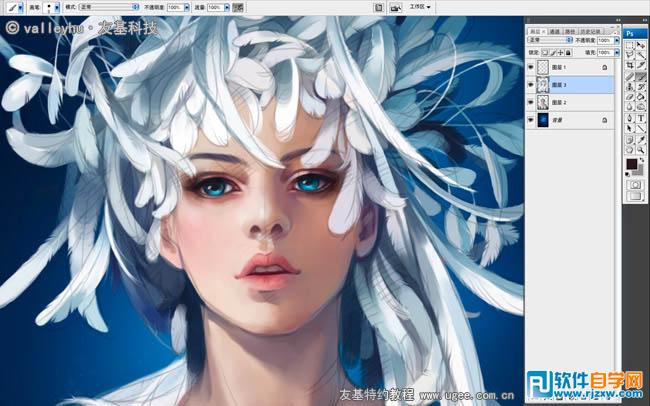Select the History Brush tool
The width and height of the screenshot is (650, 406).
coord(641,87)
